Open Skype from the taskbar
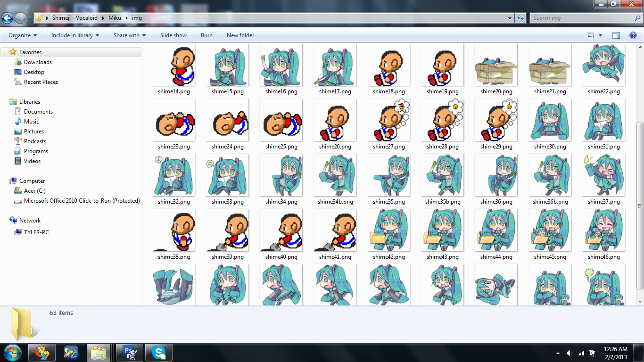The image size is (644, 362). [x=159, y=353]
